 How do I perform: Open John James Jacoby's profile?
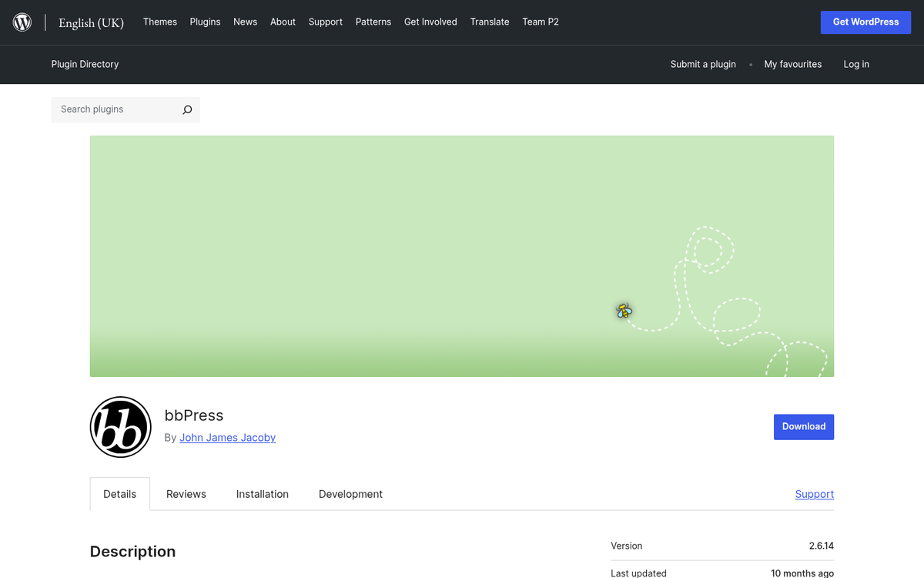[x=227, y=437]
